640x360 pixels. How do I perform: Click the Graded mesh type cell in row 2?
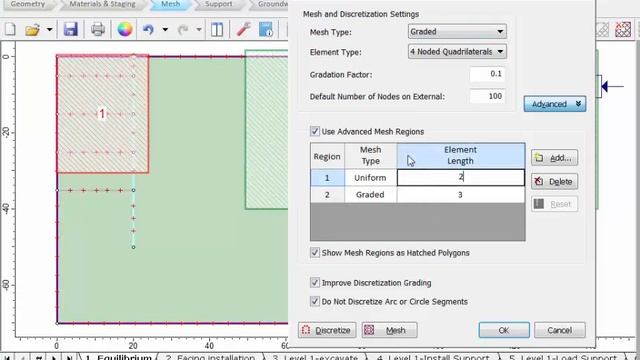point(370,195)
